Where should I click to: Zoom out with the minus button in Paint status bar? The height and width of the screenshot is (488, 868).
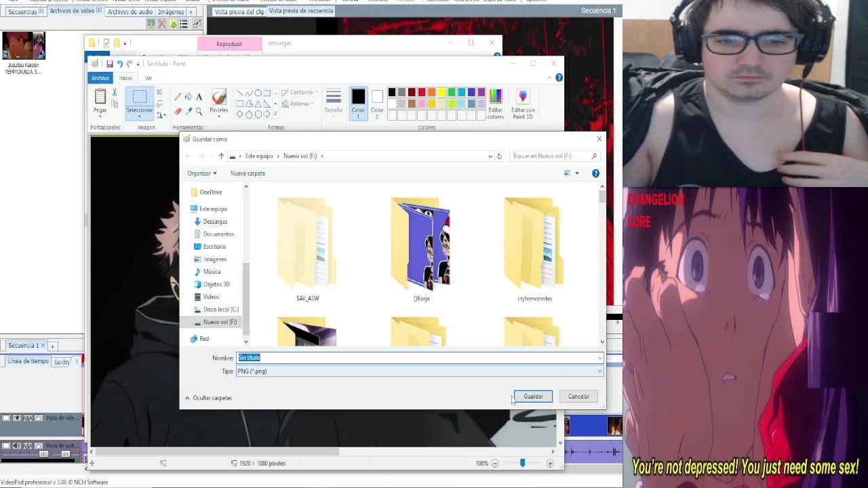pyautogui.click(x=495, y=464)
